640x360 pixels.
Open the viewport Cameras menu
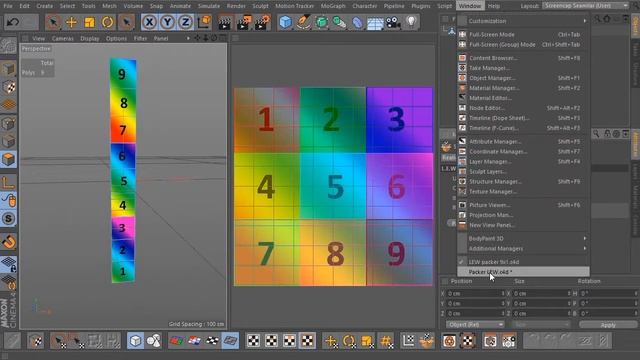click(x=62, y=38)
